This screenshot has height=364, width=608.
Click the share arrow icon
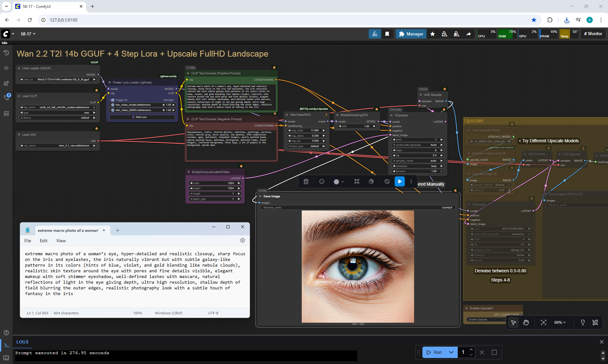(468, 34)
